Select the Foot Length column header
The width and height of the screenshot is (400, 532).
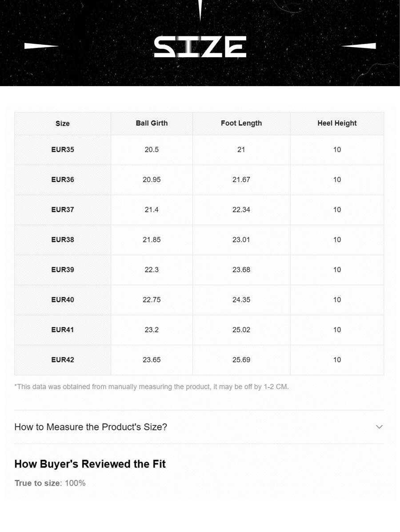[241, 123]
